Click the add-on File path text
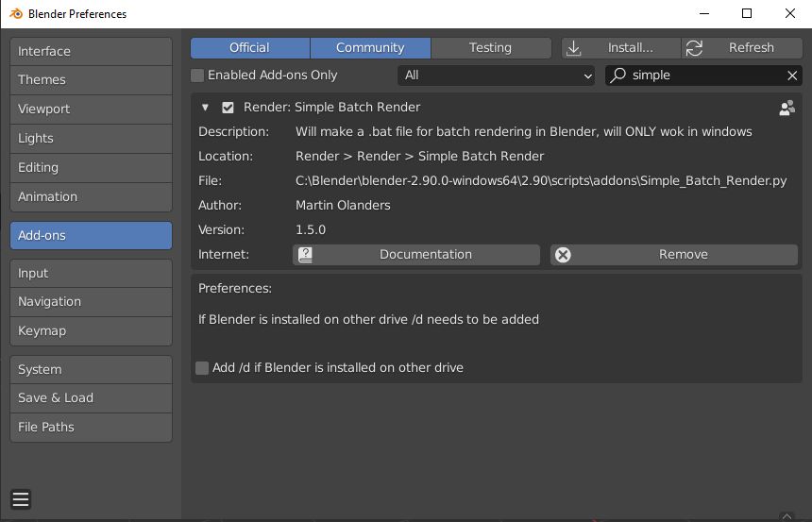 tap(541, 180)
